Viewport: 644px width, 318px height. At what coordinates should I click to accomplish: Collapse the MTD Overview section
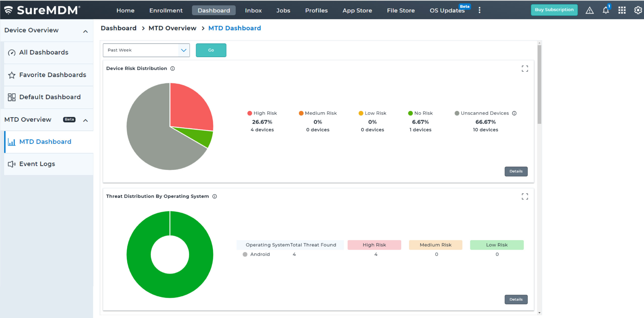coord(86,120)
